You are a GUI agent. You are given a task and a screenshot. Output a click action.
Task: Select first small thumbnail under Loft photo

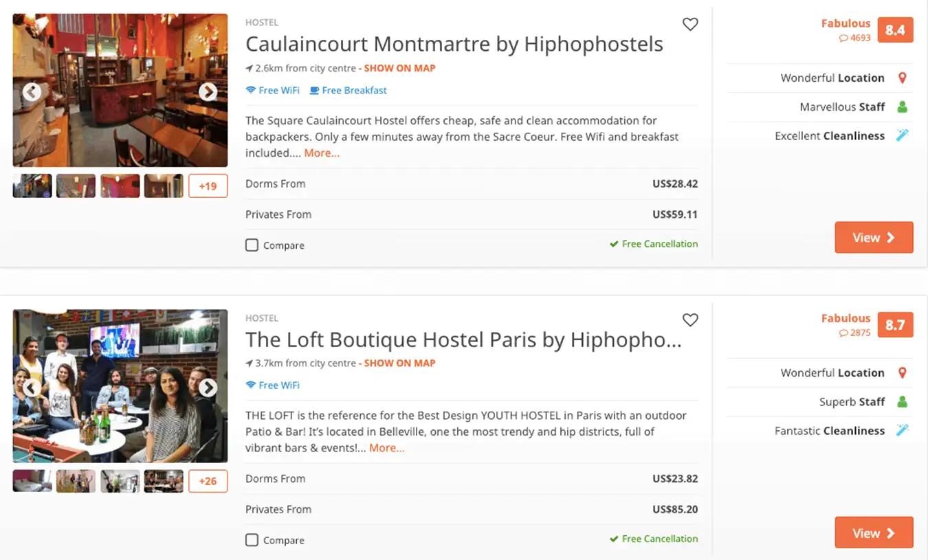(32, 481)
